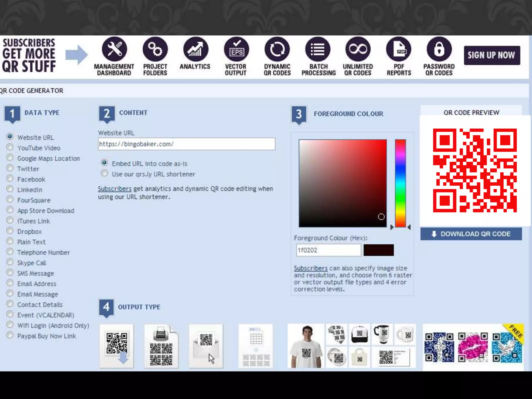Click the Project Folders gears icon
This screenshot has width=532, height=399.
pos(155,49)
